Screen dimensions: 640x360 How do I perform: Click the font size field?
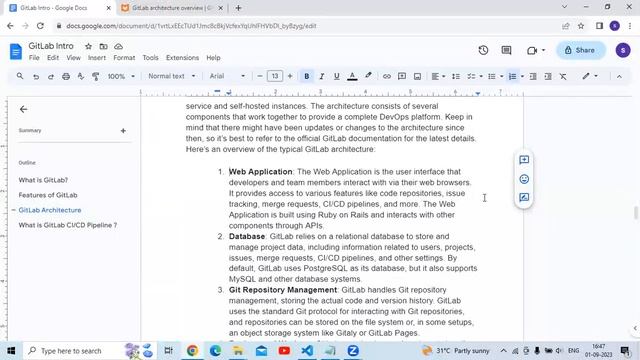click(x=275, y=76)
